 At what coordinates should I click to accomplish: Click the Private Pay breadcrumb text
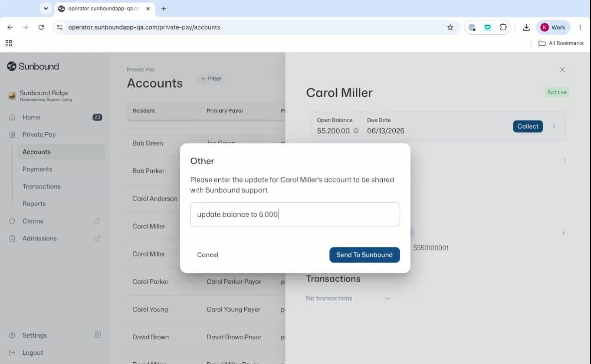point(141,70)
